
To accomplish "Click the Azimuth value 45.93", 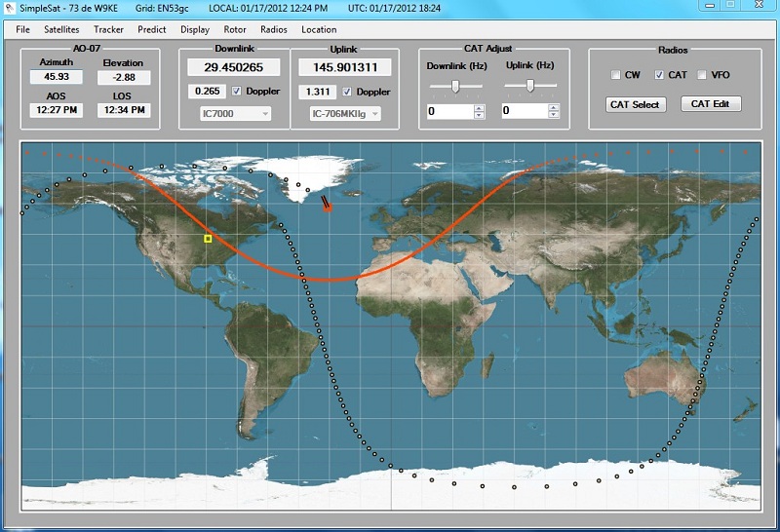I will (x=57, y=77).
